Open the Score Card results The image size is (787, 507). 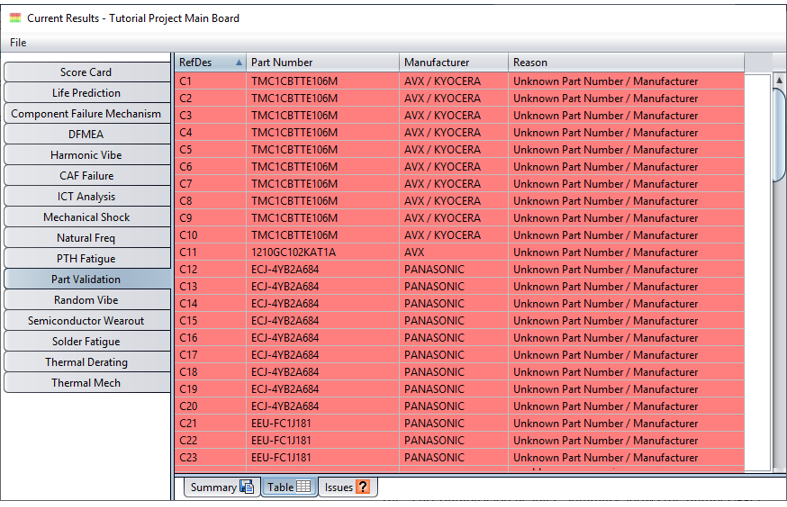point(86,72)
